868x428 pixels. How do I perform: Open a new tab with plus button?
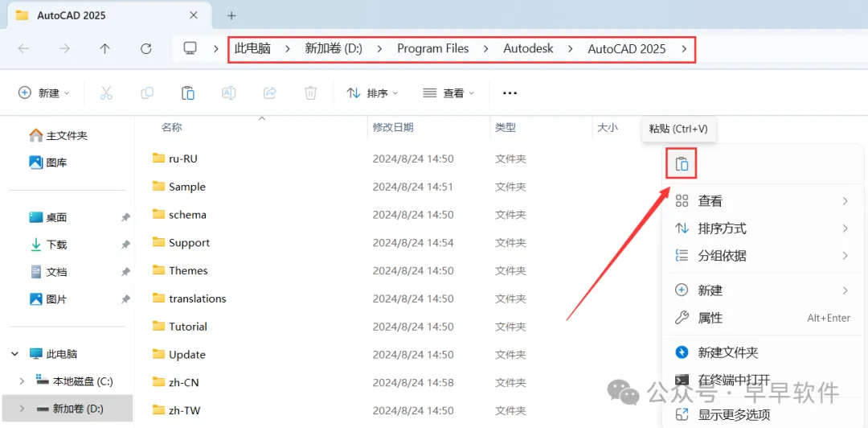tap(232, 15)
